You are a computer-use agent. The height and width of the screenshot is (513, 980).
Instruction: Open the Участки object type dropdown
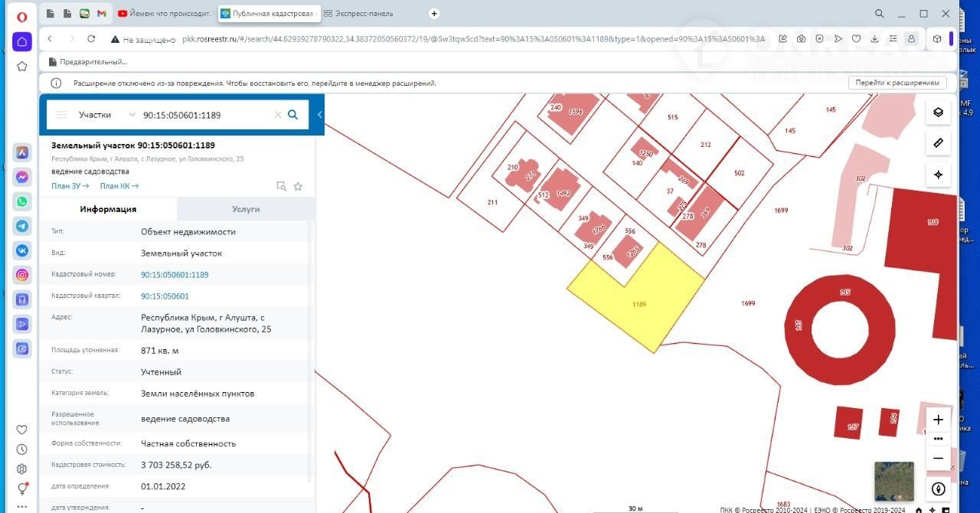[x=104, y=115]
